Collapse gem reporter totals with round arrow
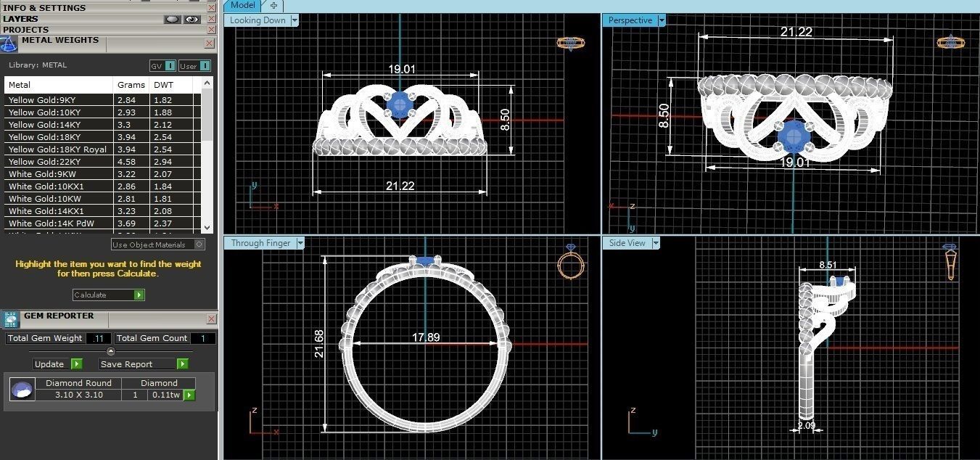The image size is (980, 460). (111, 351)
